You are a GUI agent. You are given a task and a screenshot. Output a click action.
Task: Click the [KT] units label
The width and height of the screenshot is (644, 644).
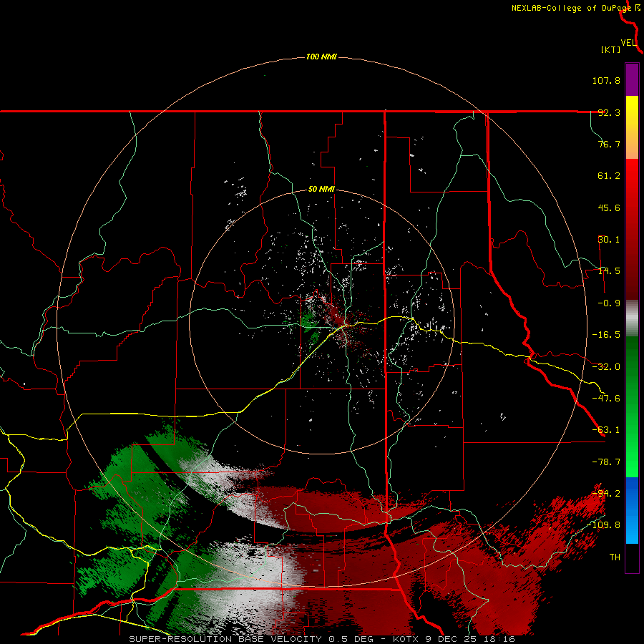pos(611,49)
